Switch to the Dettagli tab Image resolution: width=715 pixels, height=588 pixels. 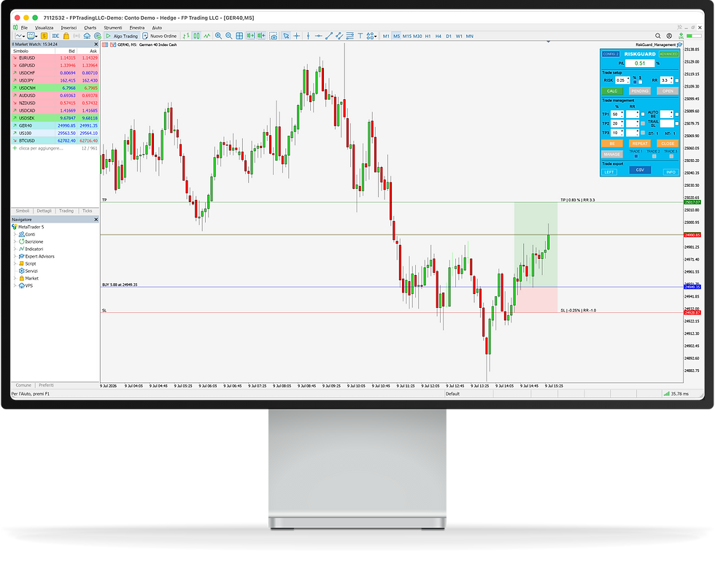[x=45, y=211]
